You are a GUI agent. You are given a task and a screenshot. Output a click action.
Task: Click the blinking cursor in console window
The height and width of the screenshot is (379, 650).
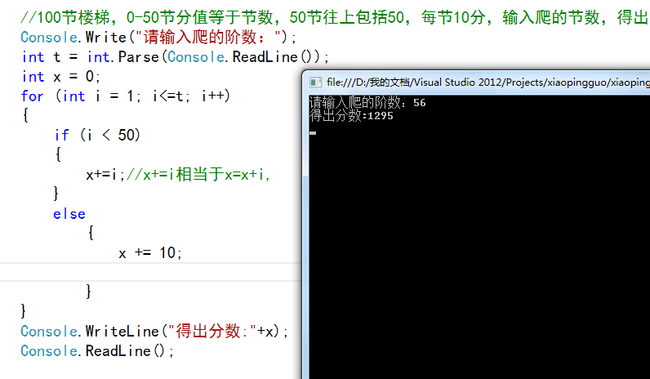(x=313, y=133)
